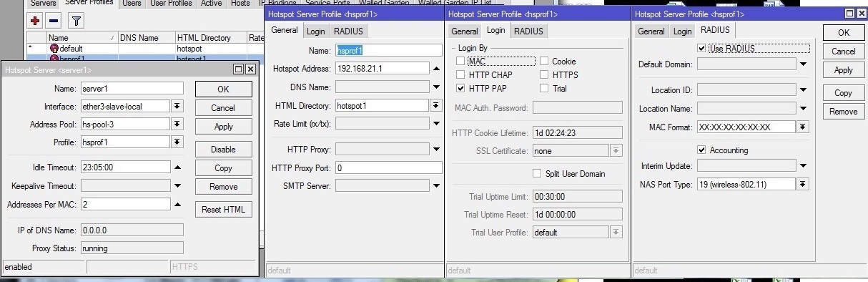Open the funnel Filter tool
The width and height of the screenshot is (868, 282).
click(x=76, y=21)
